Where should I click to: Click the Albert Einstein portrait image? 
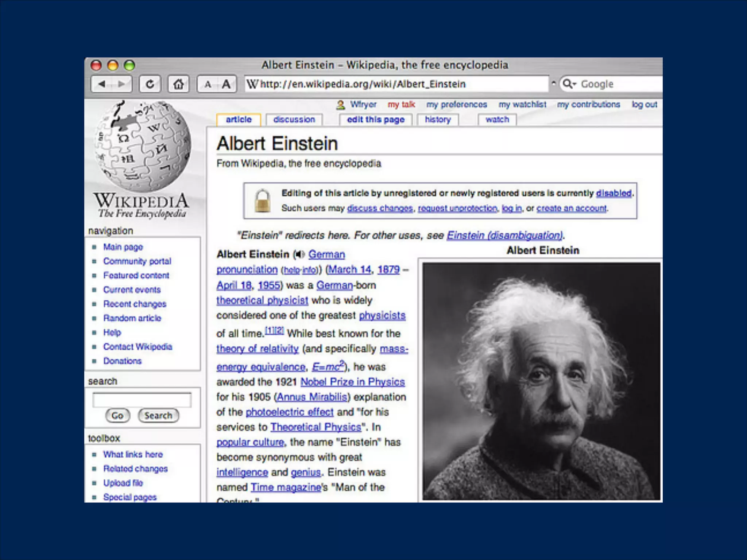click(541, 381)
